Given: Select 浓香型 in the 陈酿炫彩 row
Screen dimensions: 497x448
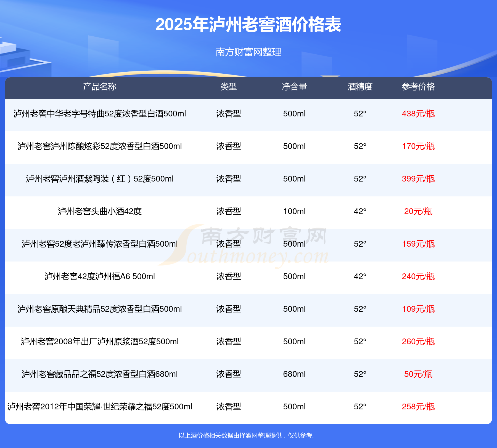Looking at the screenshot, I should tap(229, 146).
